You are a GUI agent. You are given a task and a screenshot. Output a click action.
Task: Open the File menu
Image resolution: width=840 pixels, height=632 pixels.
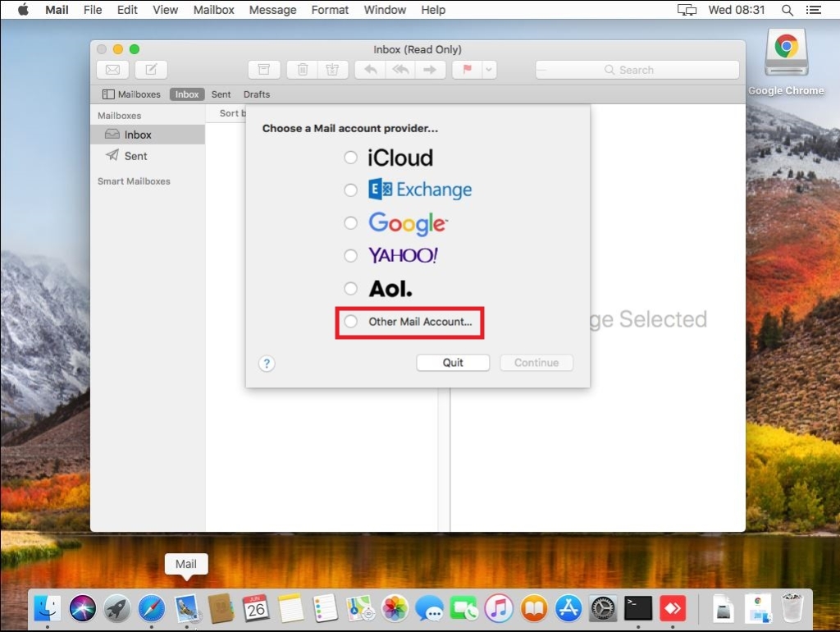point(93,10)
